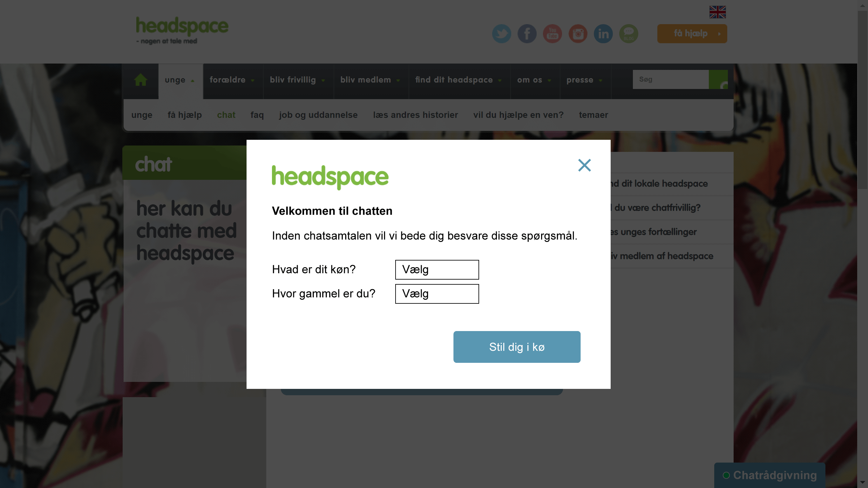Open the YouTube social icon

click(552, 33)
